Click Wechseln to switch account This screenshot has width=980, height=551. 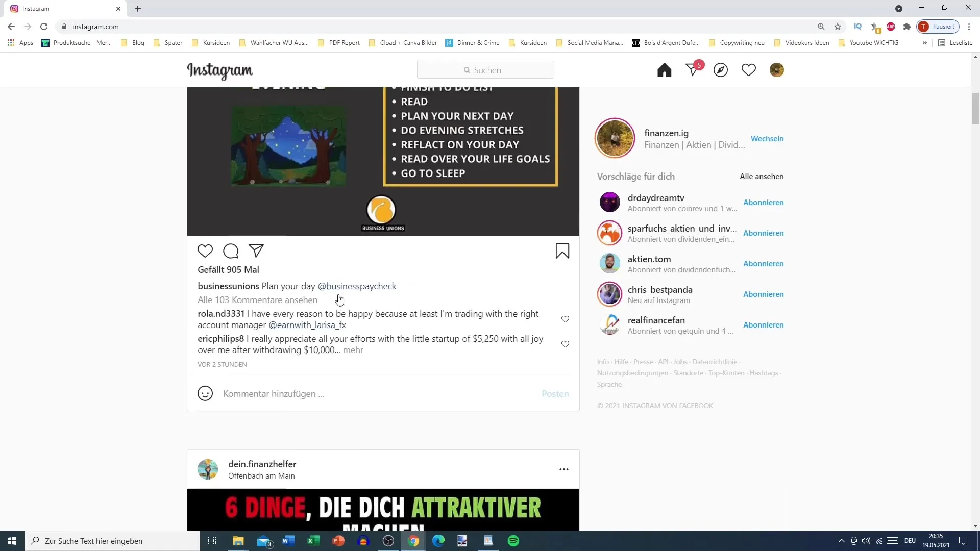click(x=767, y=138)
